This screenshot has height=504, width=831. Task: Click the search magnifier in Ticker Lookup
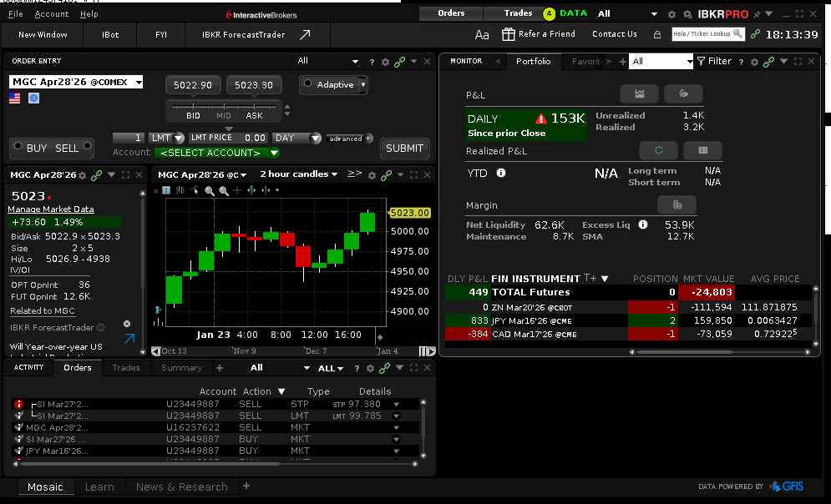click(737, 34)
